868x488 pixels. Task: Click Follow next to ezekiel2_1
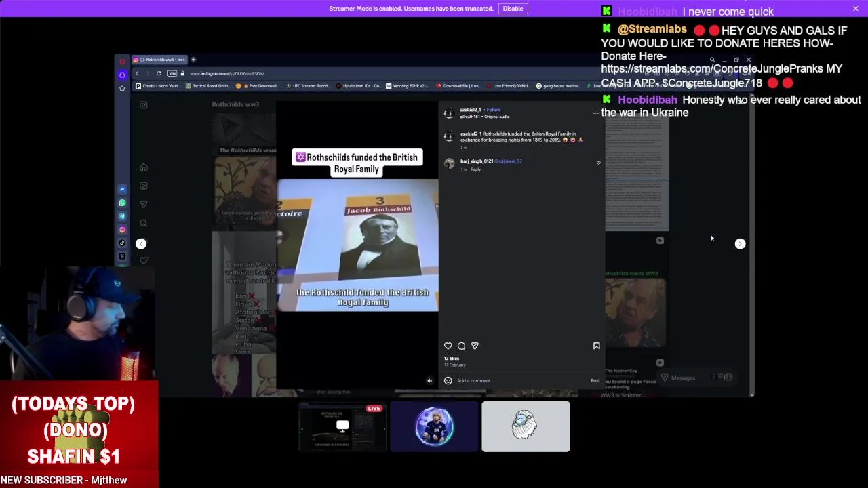[x=493, y=110]
